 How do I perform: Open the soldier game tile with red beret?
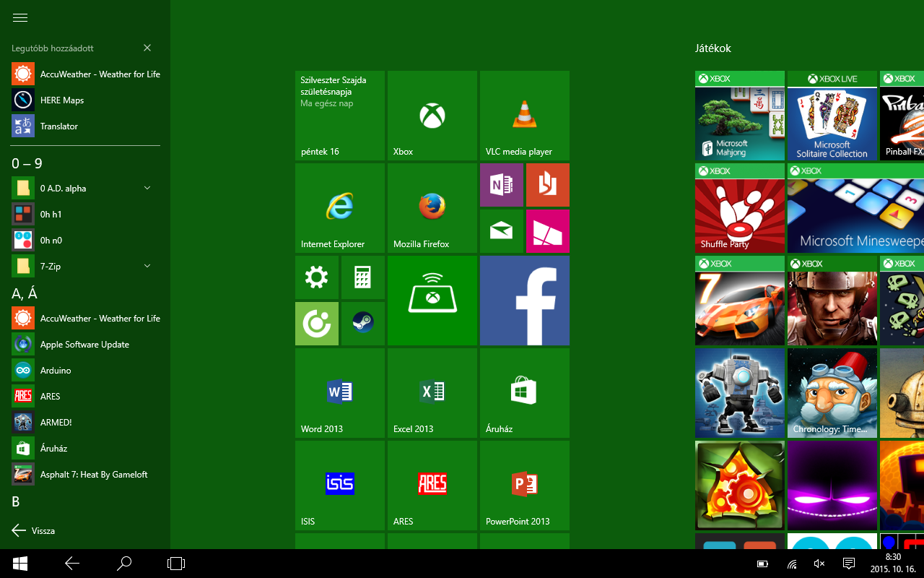point(832,301)
